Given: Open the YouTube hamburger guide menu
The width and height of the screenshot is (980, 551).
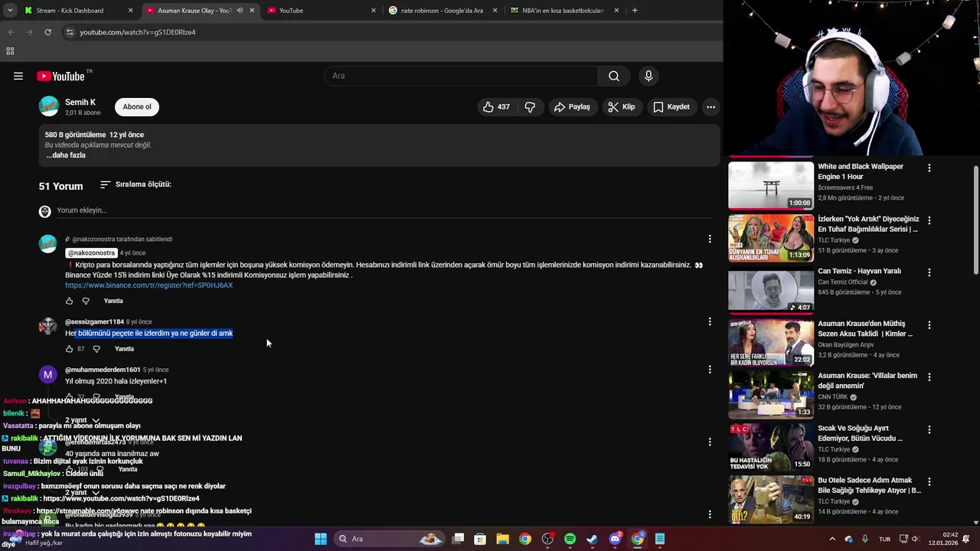Looking at the screenshot, I should point(18,76).
